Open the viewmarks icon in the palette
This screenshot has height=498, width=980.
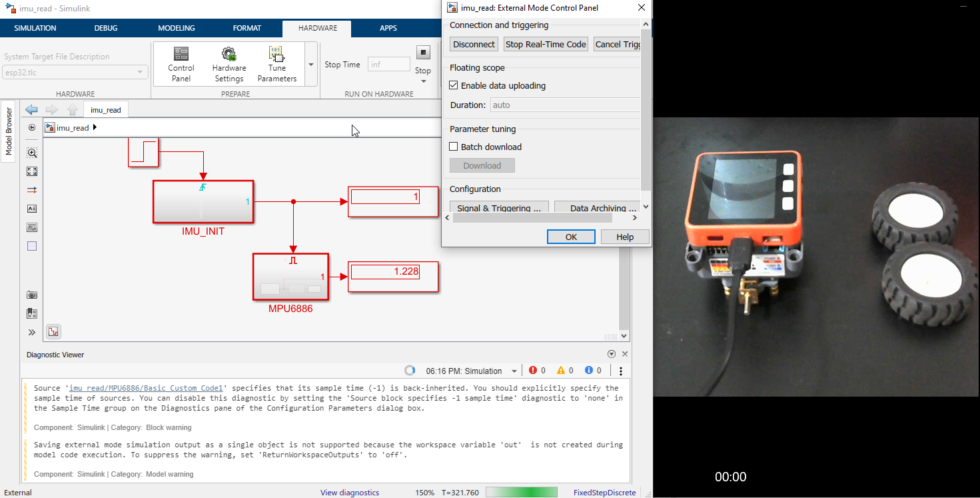click(x=32, y=313)
